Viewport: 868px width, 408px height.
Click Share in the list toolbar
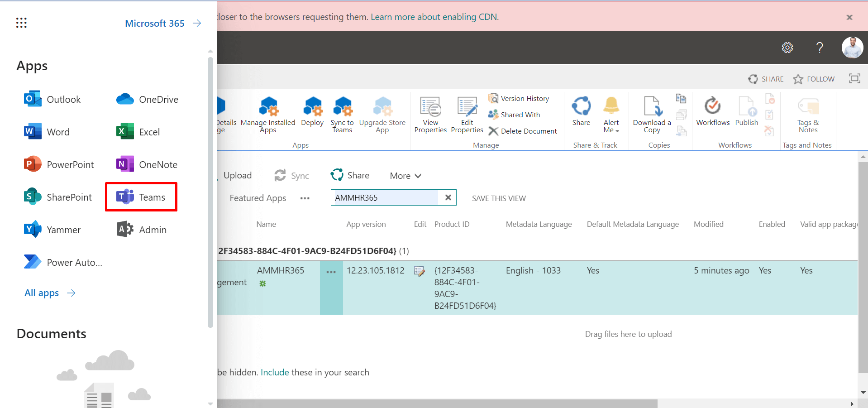pos(350,175)
